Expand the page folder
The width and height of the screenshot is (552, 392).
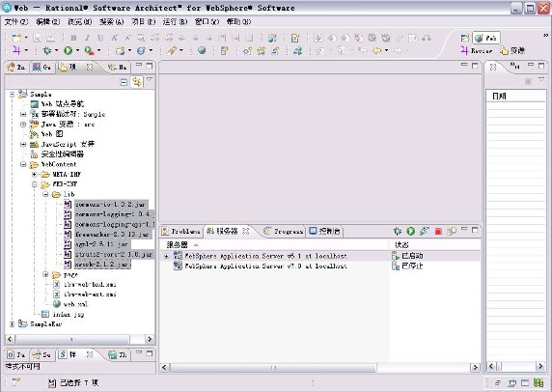45,274
